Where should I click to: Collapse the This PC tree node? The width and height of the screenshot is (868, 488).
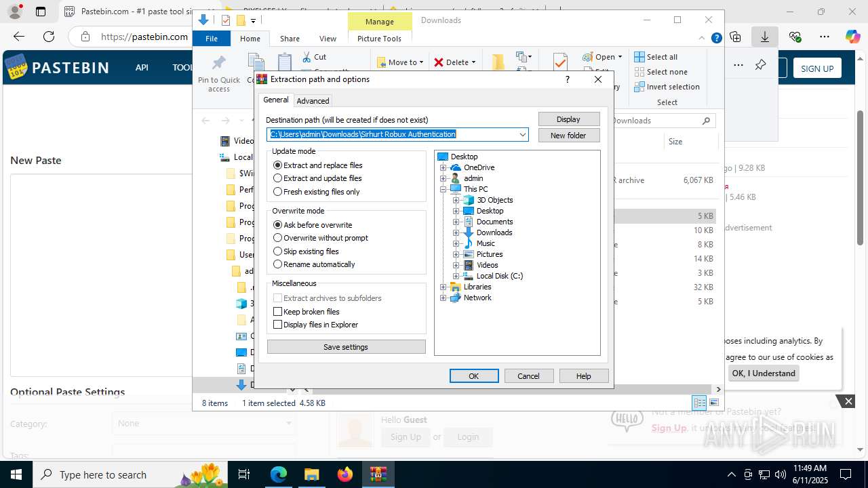point(443,189)
